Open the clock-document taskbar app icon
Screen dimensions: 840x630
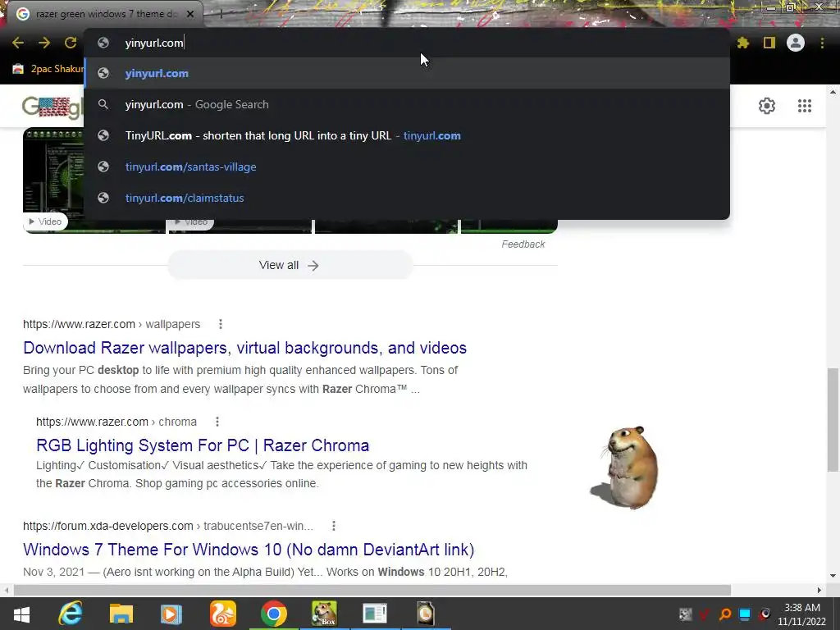pos(426,614)
